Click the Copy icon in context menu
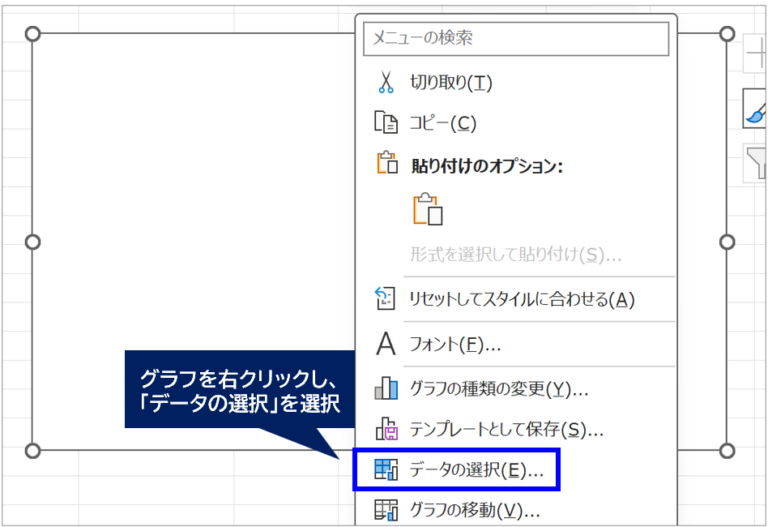 coord(385,123)
